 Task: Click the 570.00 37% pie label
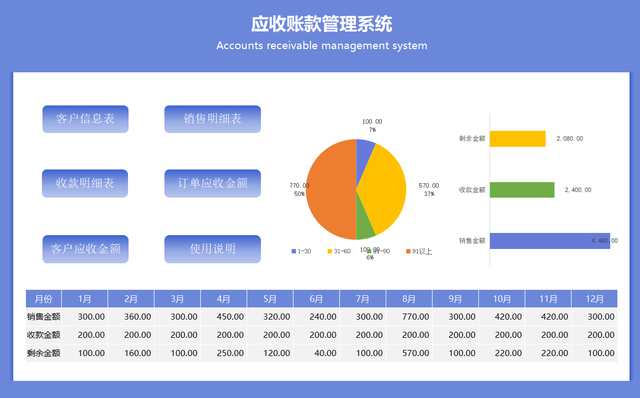click(x=429, y=189)
